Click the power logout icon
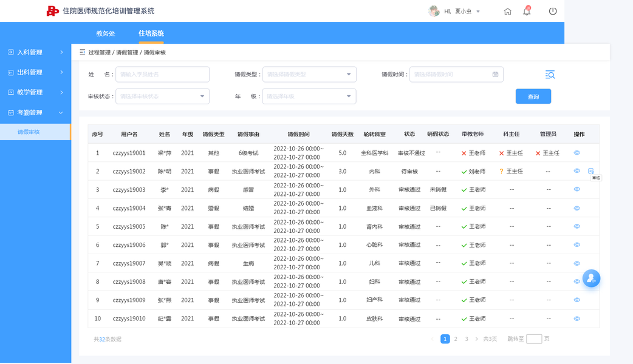Screen dimensions: 633x364 pyautogui.click(x=553, y=12)
